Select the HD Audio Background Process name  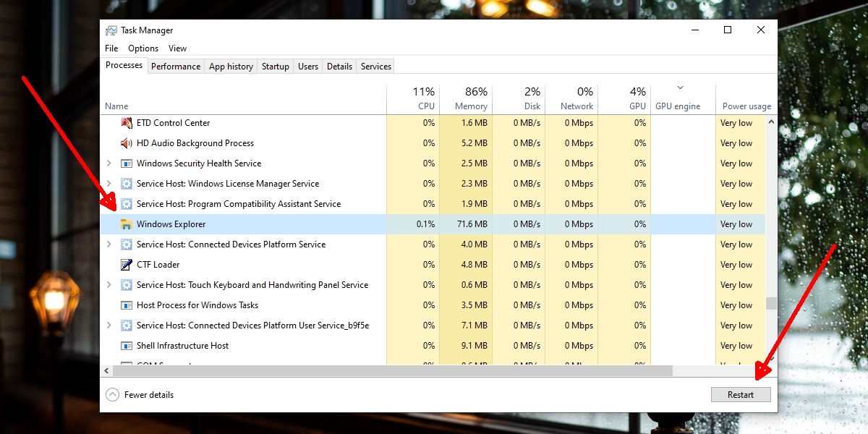pos(195,143)
